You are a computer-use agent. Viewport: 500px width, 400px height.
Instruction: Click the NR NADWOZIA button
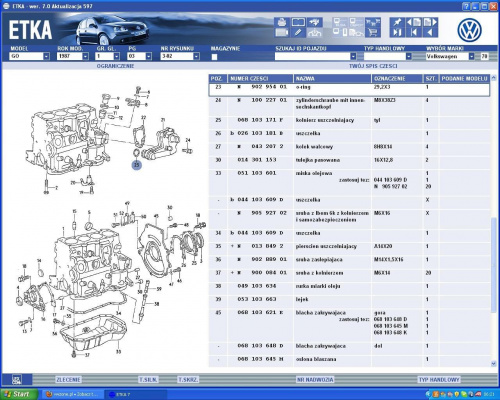[315, 379]
